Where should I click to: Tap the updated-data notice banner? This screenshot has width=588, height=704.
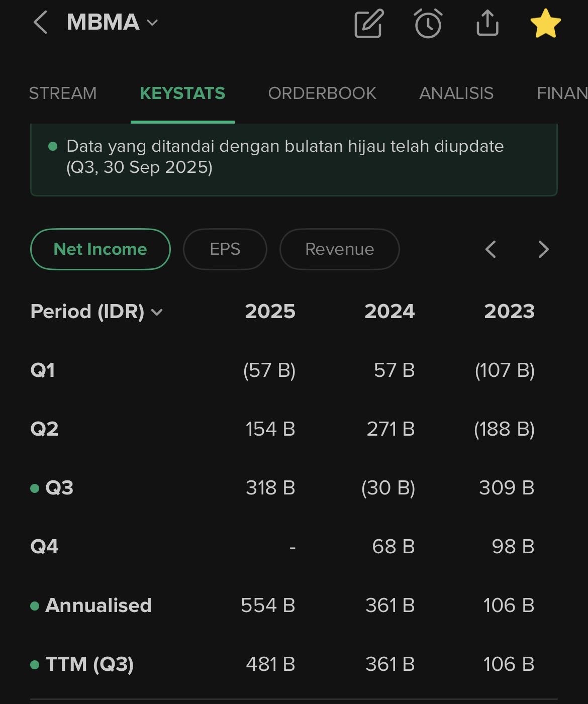[x=294, y=159]
